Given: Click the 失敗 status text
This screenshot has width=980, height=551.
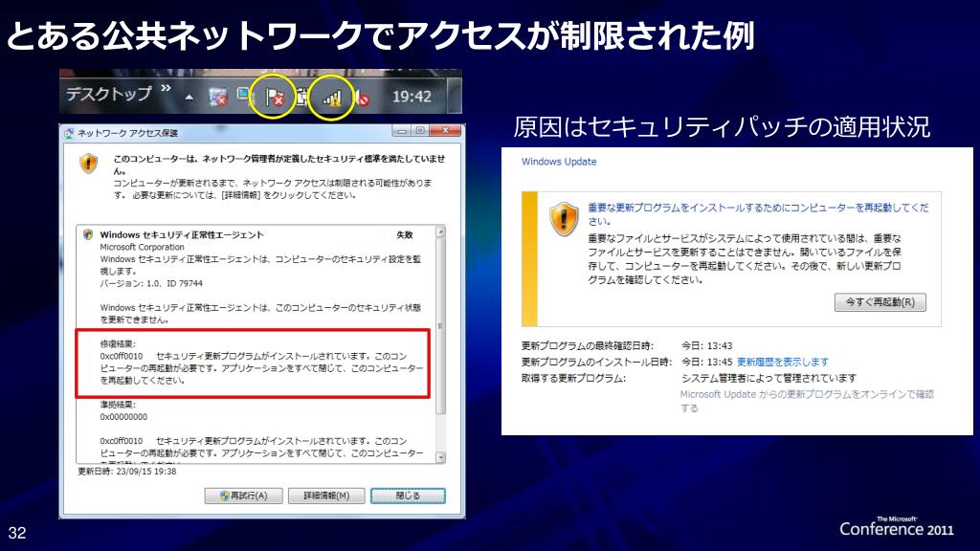Looking at the screenshot, I should point(405,235).
